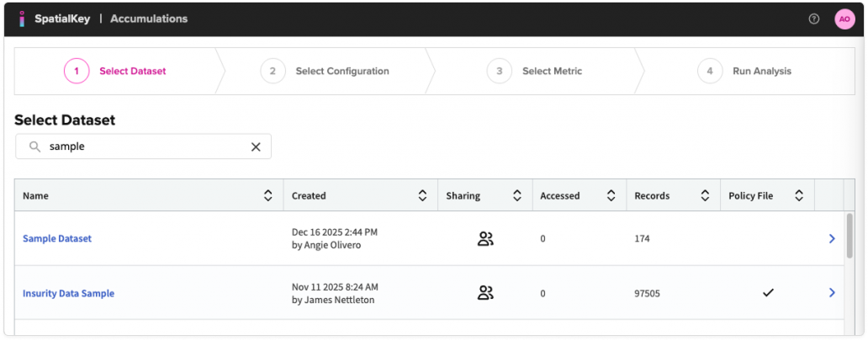This screenshot has width=868, height=341.
Task: Sort table by Records column
Action: 704,195
